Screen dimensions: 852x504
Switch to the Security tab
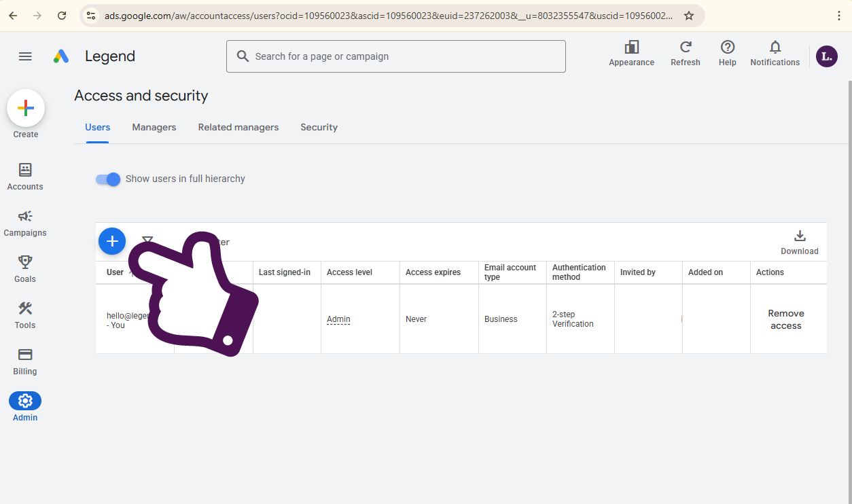tap(319, 127)
